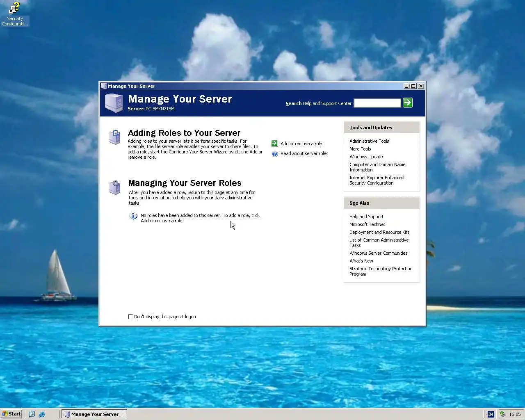Viewport: 525px width, 420px height.
Task: Minimize the Manage Your Server window
Action: pyautogui.click(x=406, y=86)
